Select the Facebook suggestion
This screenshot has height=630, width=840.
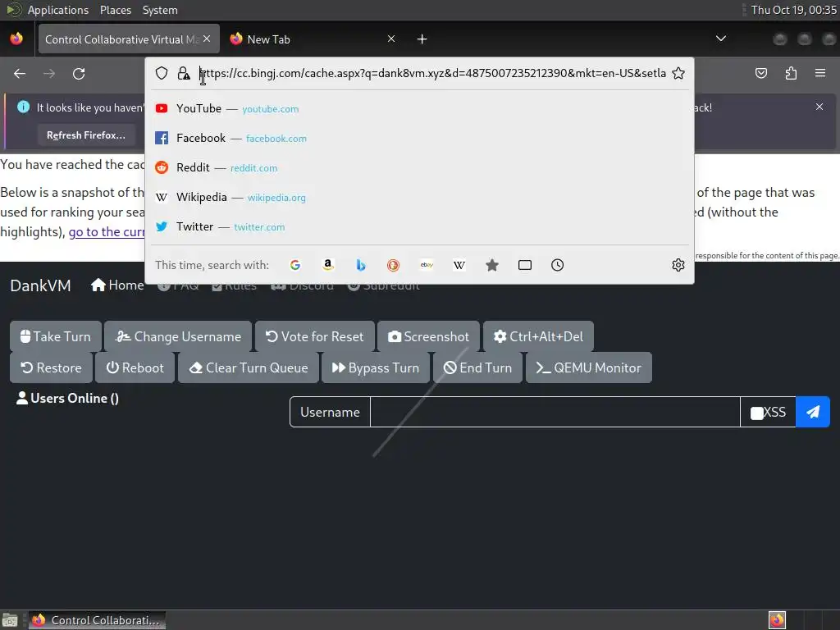pos(419,138)
